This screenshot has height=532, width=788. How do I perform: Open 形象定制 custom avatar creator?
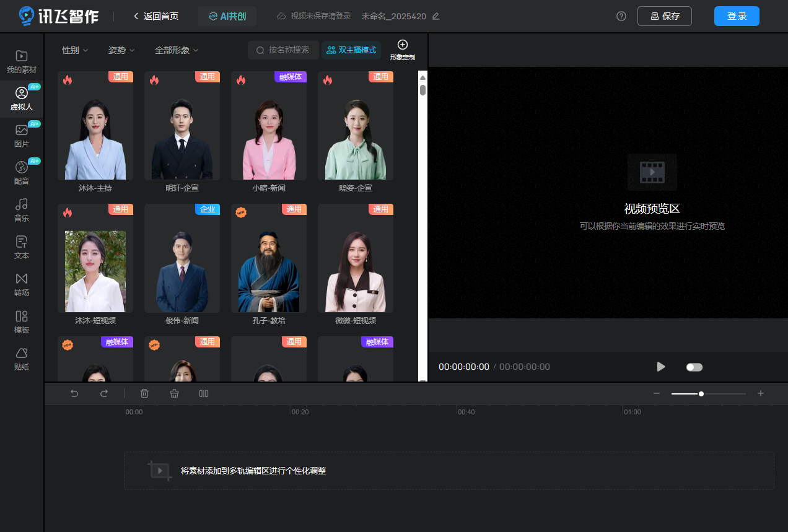(x=403, y=50)
